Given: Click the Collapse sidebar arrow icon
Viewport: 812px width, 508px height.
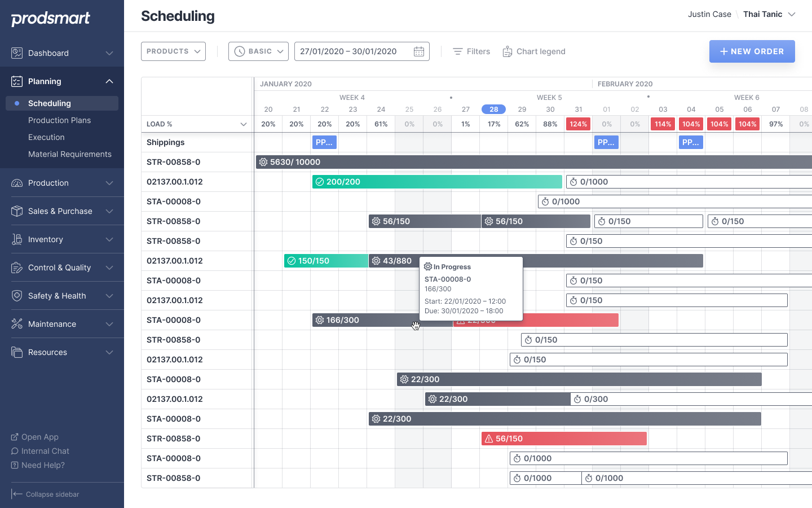Looking at the screenshot, I should click(x=17, y=494).
